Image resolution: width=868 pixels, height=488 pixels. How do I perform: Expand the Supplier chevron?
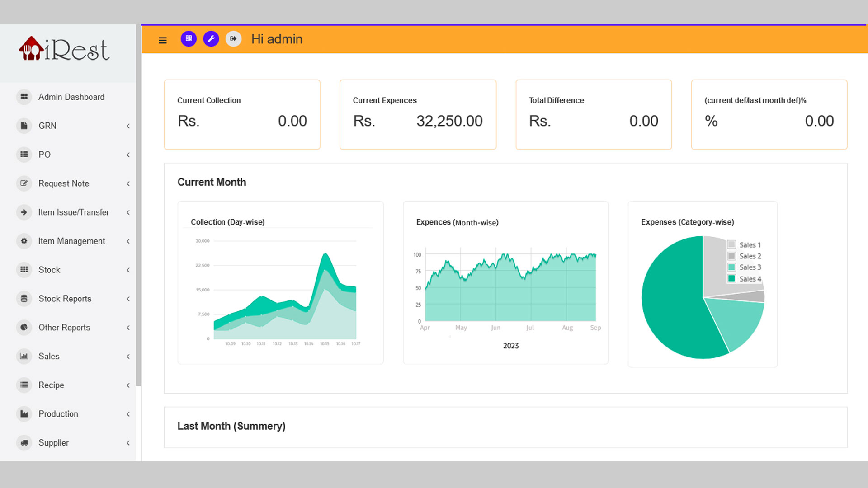[128, 443]
